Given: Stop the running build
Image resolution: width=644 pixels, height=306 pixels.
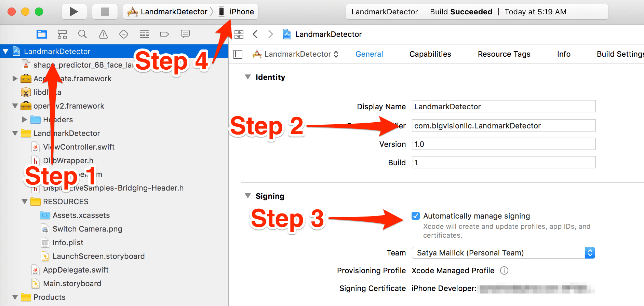Looking at the screenshot, I should pos(105,12).
